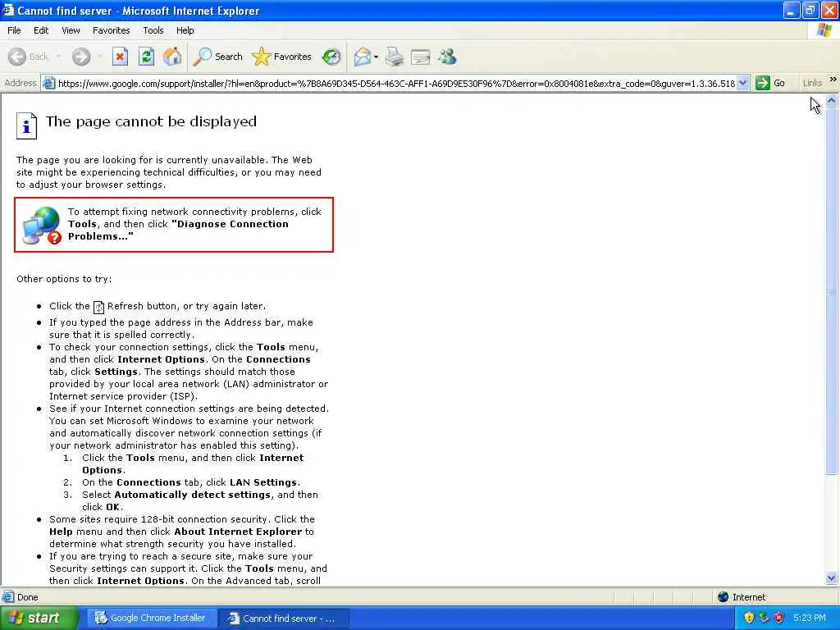Expand the Back button history dropdown
This screenshot has width=840, height=630.
pos(58,57)
